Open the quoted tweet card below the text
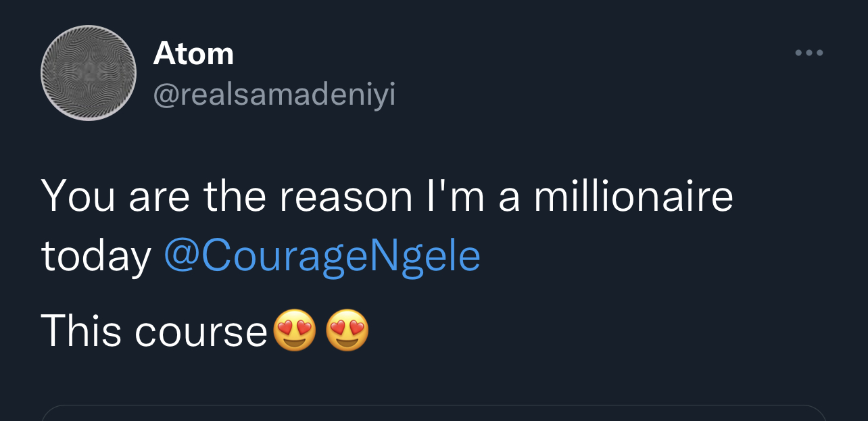 [434, 413]
